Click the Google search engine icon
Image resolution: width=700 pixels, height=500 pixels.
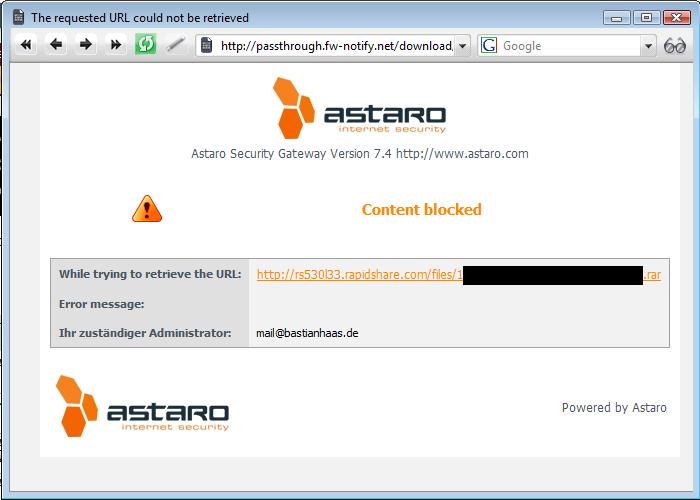(x=489, y=45)
